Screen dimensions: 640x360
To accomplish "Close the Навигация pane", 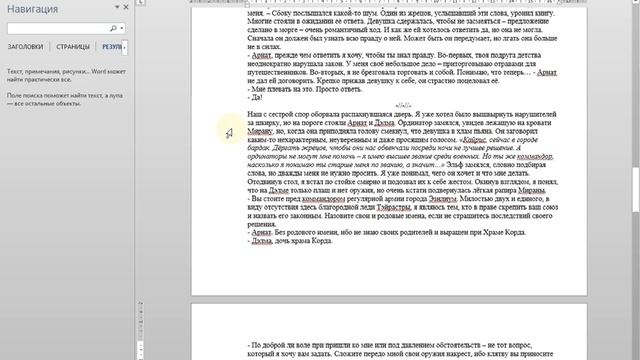I will pyautogui.click(x=126, y=7).
